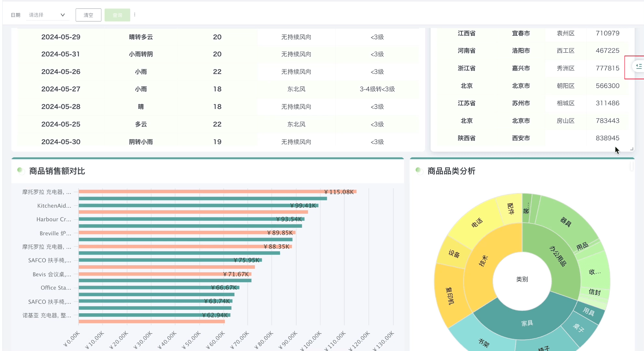Click the 电话 outer segment
Screen dimensions: 644x351
[477, 223]
